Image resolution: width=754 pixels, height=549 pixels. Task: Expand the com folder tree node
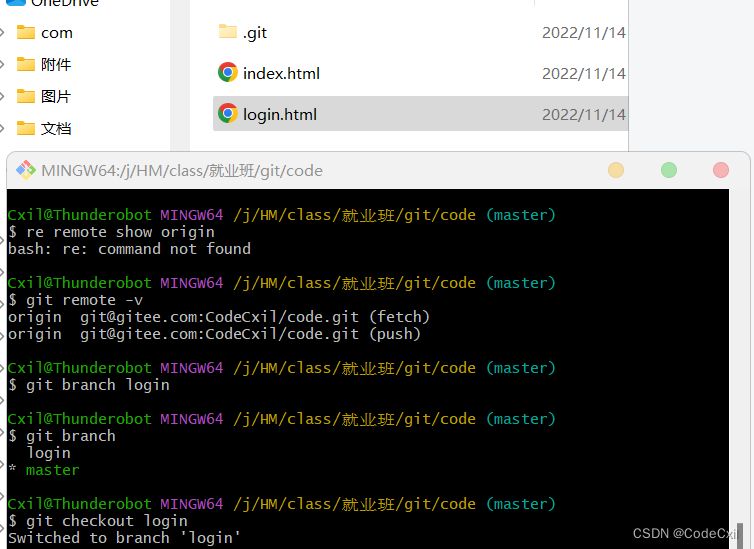pos(2,33)
